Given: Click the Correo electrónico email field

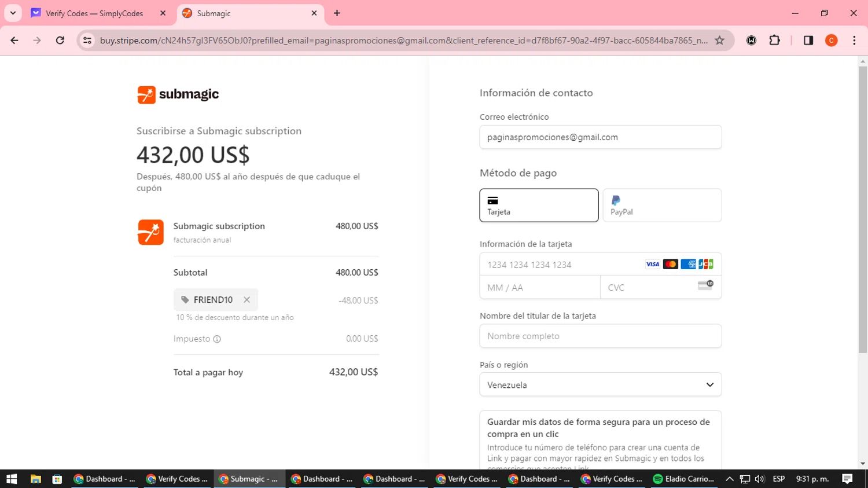Looking at the screenshot, I should (601, 137).
